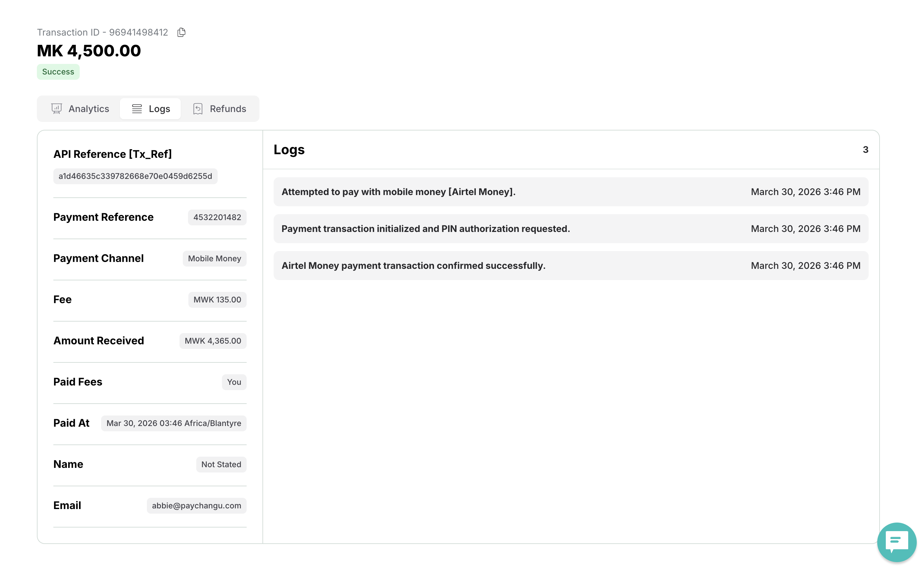
Task: Click the Paid At timestamp value
Action: pyautogui.click(x=174, y=423)
